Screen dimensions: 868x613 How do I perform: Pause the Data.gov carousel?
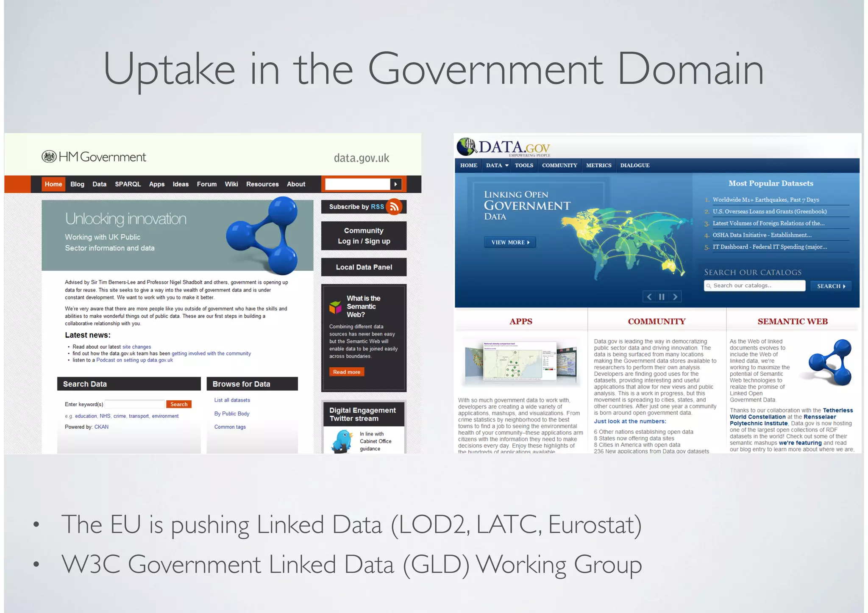click(x=662, y=297)
